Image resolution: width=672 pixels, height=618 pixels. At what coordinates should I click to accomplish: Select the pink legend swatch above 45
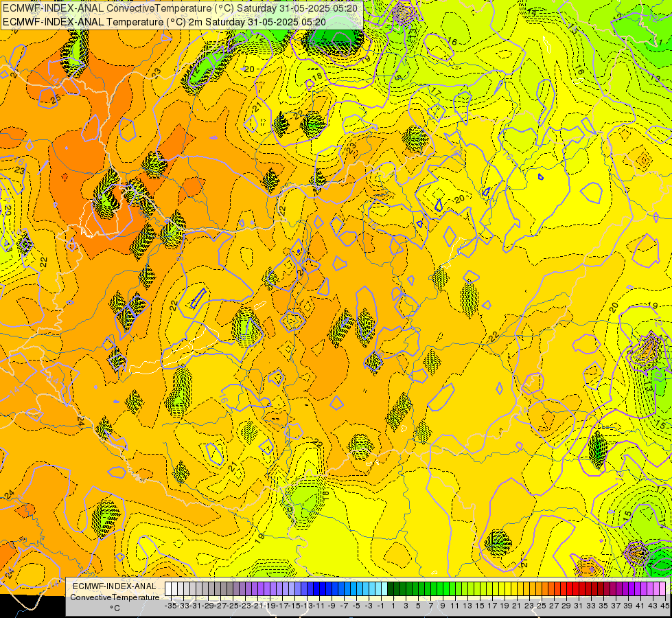tap(663, 588)
